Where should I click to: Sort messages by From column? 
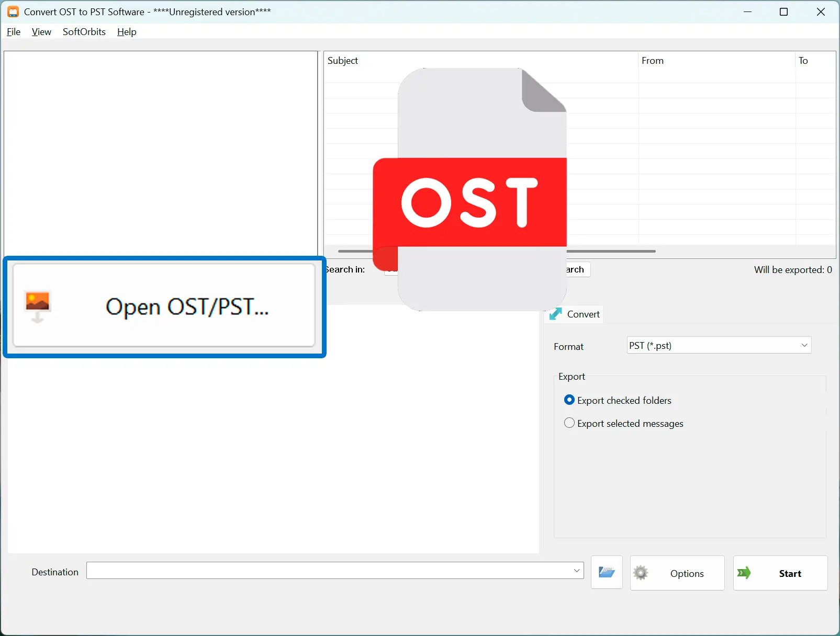click(716, 61)
